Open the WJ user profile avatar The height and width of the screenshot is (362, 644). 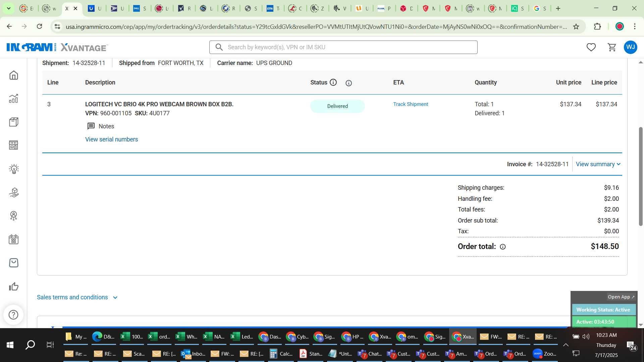631,47
